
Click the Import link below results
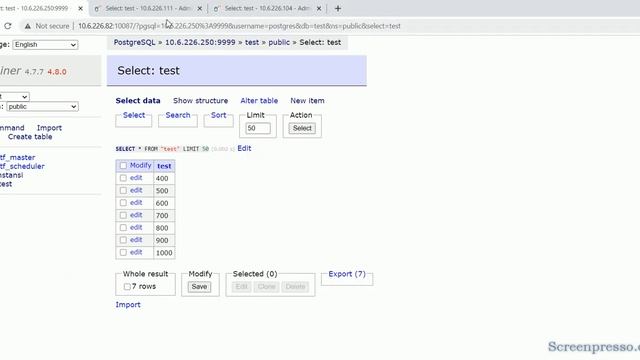(128, 304)
